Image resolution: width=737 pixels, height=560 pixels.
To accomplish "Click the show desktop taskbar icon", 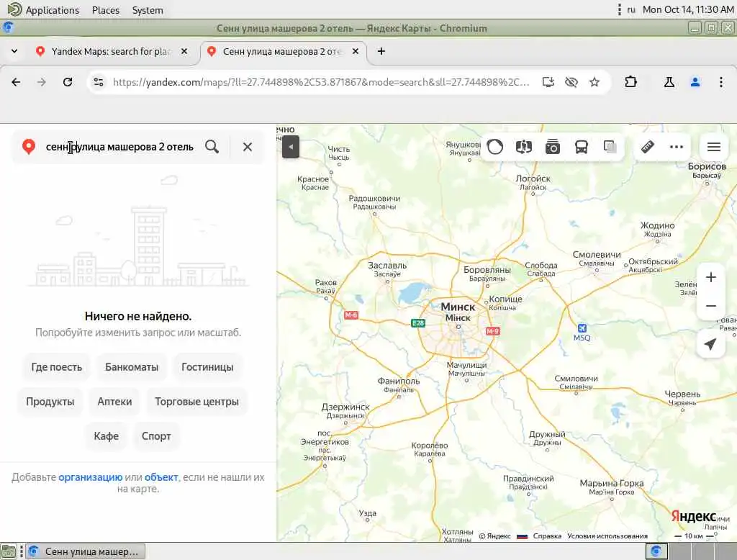I will coord(9,551).
